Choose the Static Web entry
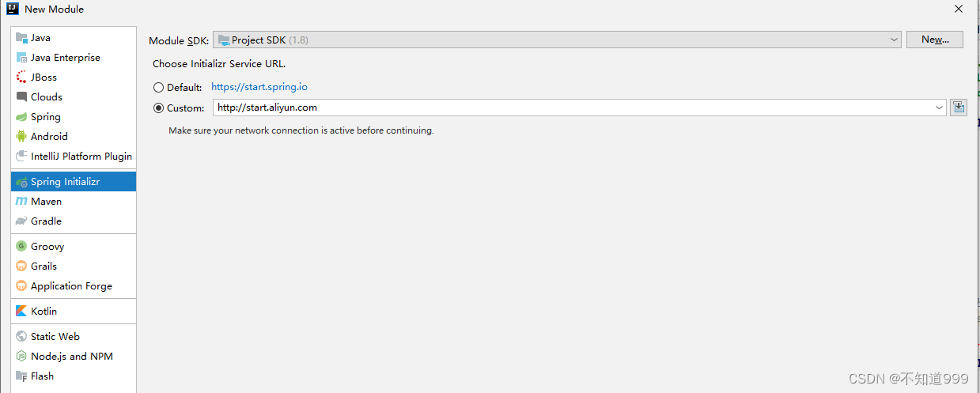This screenshot has height=393, width=980. coord(74,337)
